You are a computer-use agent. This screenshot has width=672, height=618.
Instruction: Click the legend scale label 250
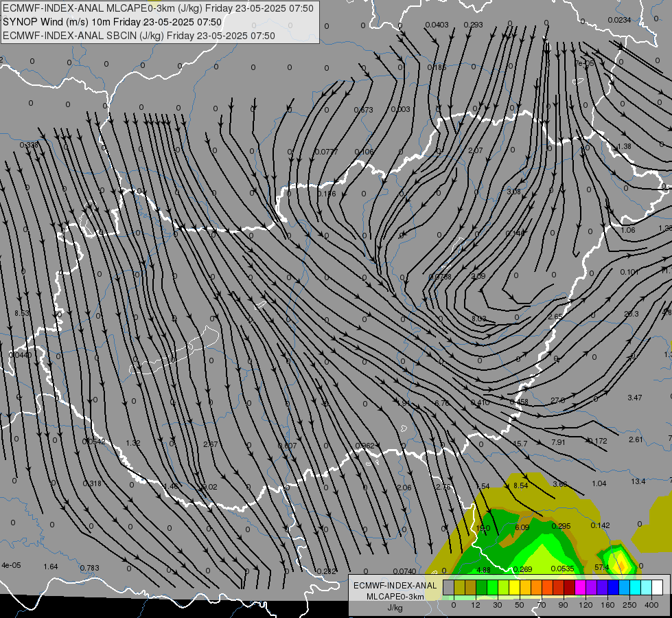(x=629, y=605)
